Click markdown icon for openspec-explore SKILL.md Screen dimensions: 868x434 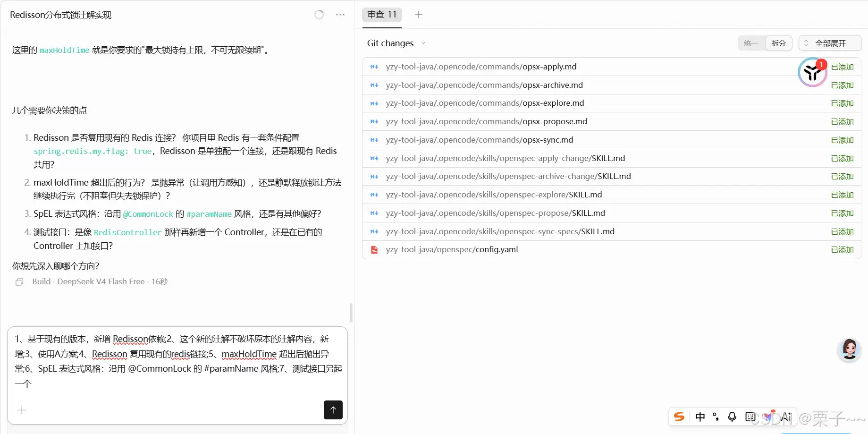point(374,195)
